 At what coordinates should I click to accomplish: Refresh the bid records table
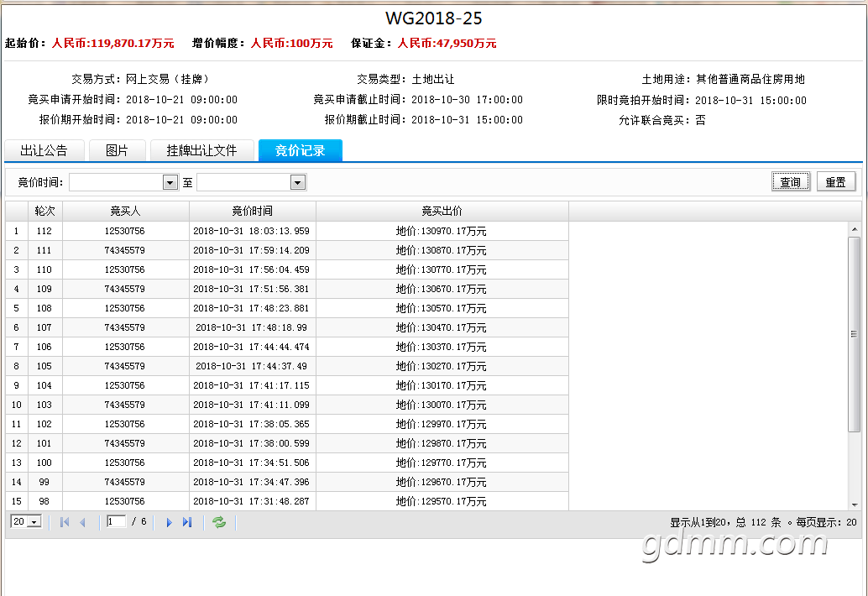(219, 522)
